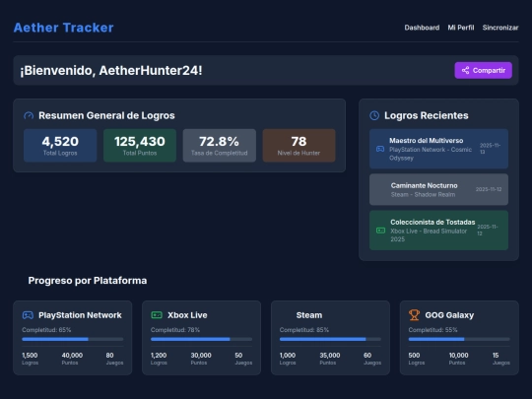The height and width of the screenshot is (399, 532).
Task: Open the Coleccionista de Tostadas achievement
Action: point(438,230)
